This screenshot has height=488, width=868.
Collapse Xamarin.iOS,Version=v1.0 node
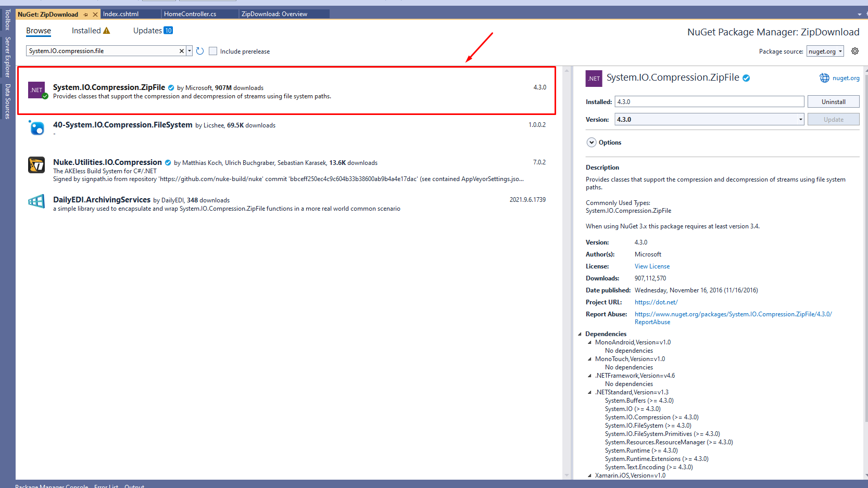point(589,476)
